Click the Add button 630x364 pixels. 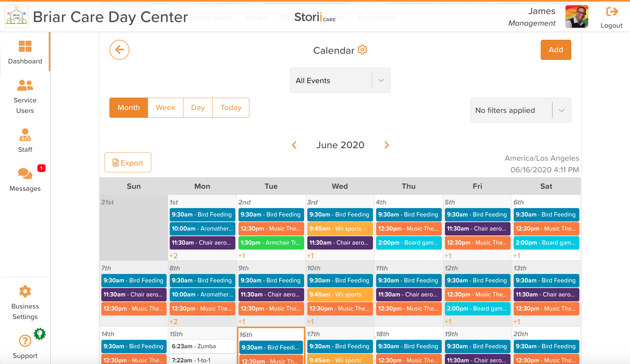(556, 49)
